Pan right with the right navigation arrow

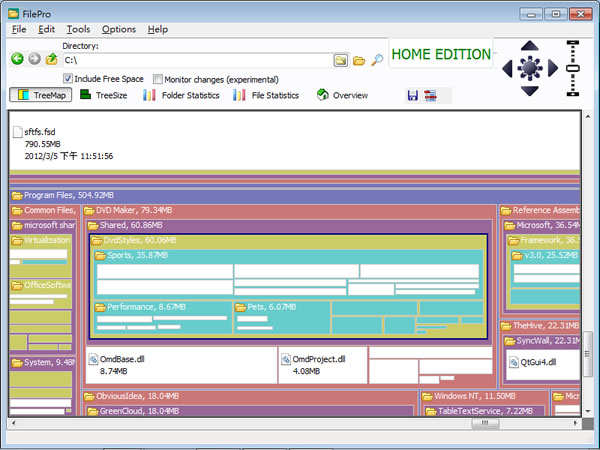(x=553, y=68)
